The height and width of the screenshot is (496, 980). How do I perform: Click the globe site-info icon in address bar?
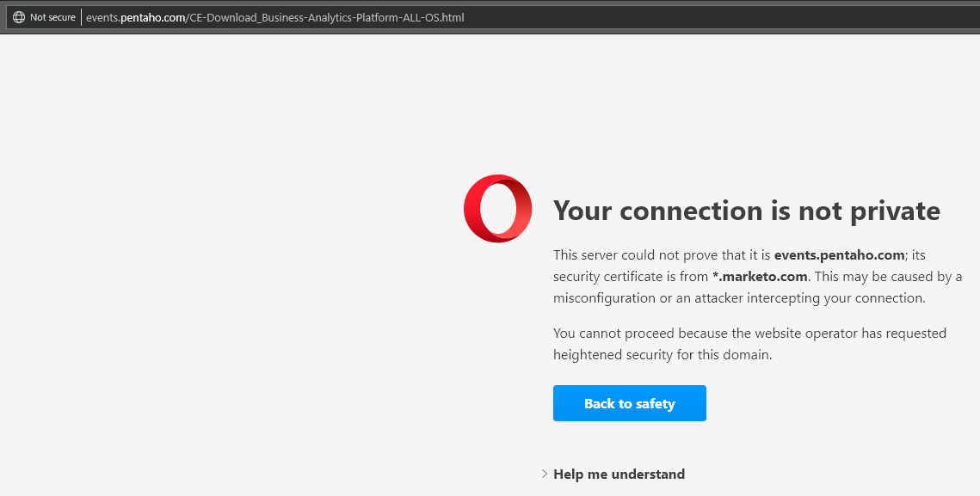[19, 17]
